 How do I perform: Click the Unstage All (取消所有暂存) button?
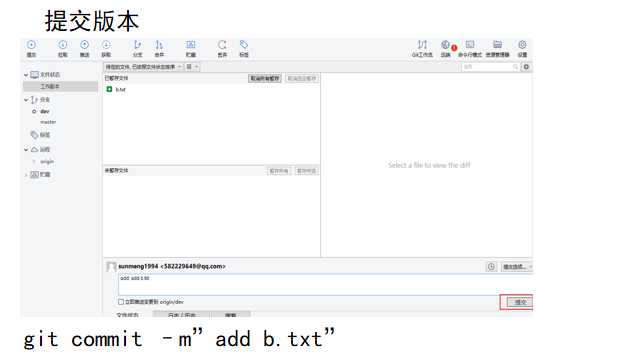264,78
